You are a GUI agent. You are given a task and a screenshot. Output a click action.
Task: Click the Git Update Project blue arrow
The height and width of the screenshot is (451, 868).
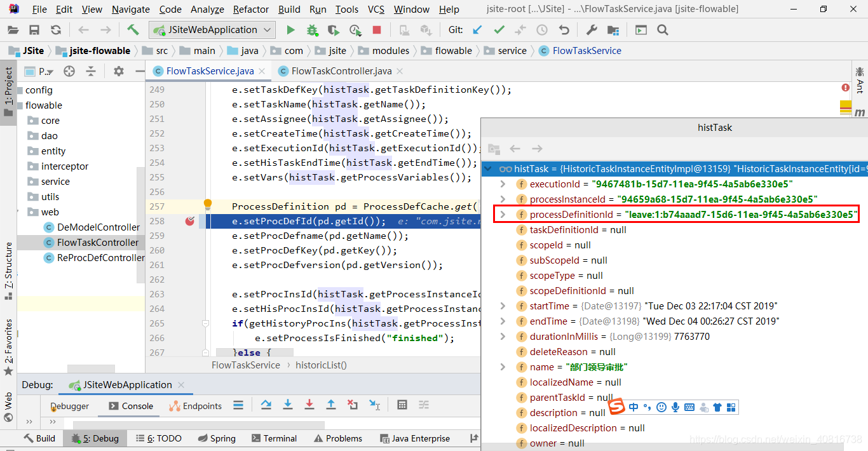(x=477, y=30)
